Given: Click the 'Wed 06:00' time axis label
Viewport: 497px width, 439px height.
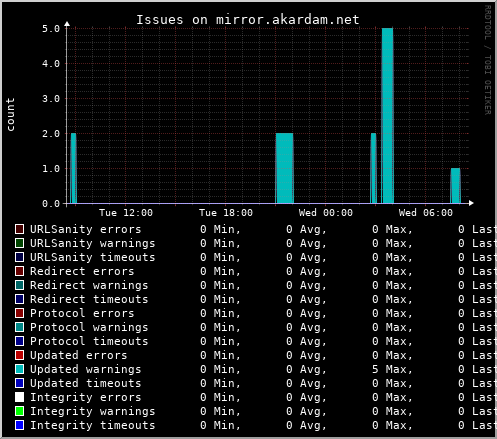Looking at the screenshot, I should 426,213.
